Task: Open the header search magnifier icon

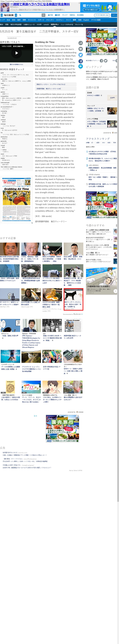Action: 20,15
